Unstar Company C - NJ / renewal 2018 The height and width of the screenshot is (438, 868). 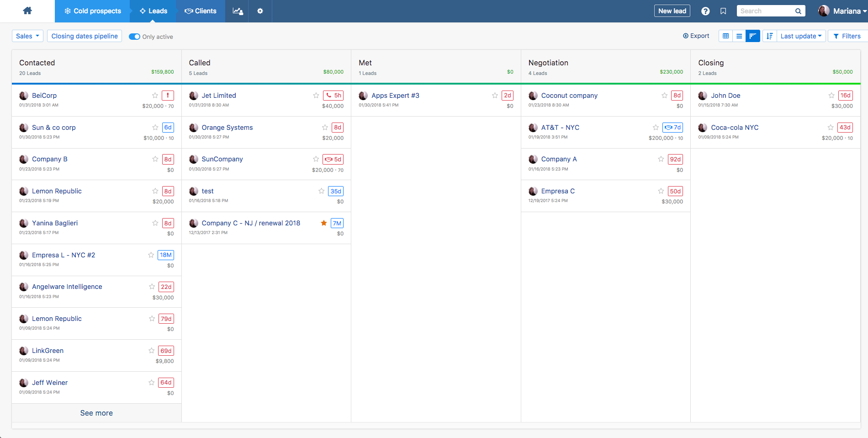324,223
